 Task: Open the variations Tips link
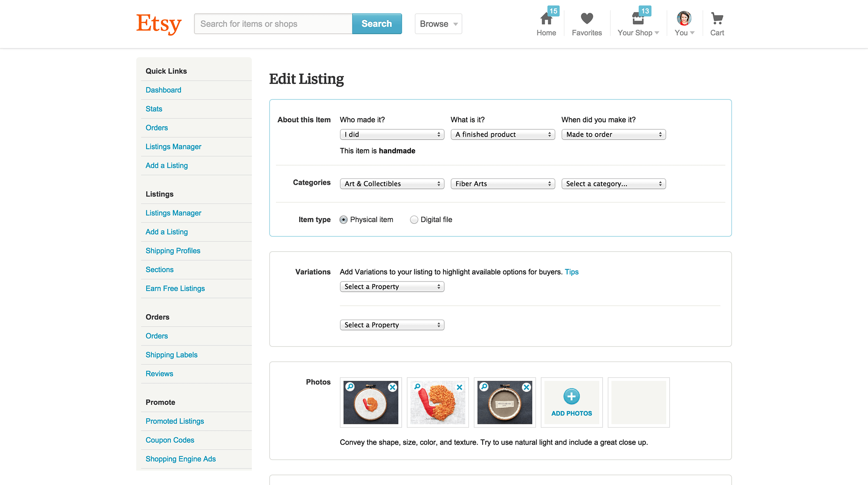(x=571, y=272)
